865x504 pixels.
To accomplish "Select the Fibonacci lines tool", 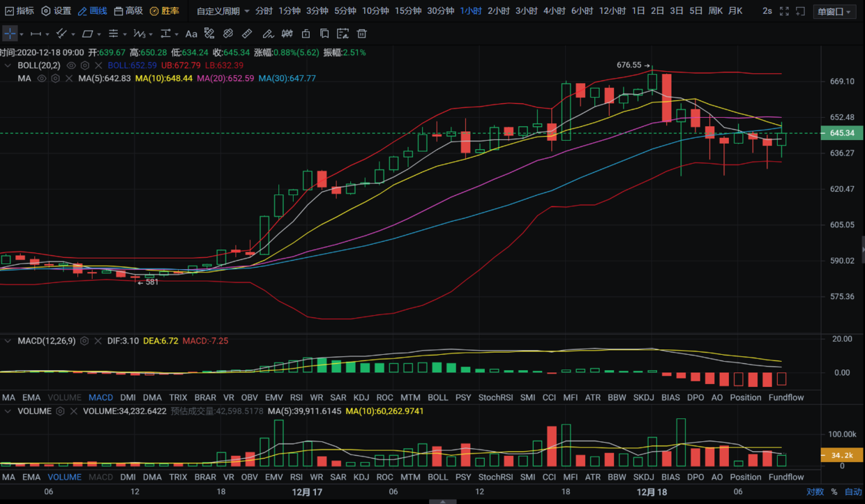I will click(113, 33).
